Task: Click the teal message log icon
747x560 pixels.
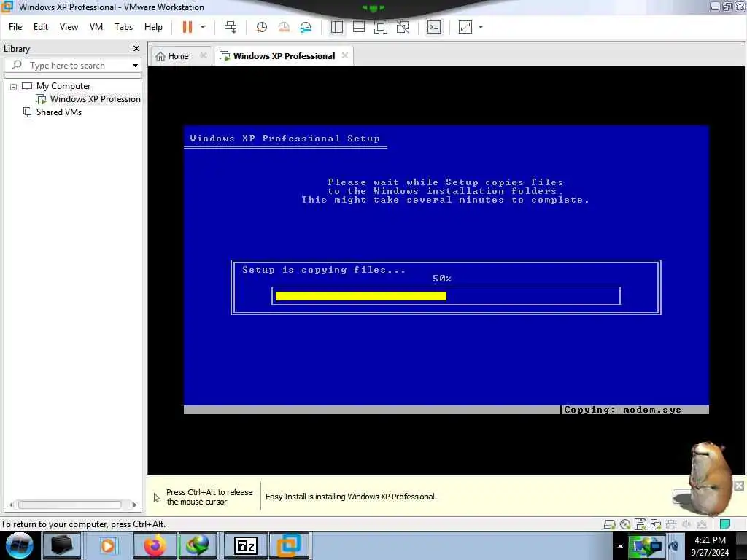Action: (725, 524)
